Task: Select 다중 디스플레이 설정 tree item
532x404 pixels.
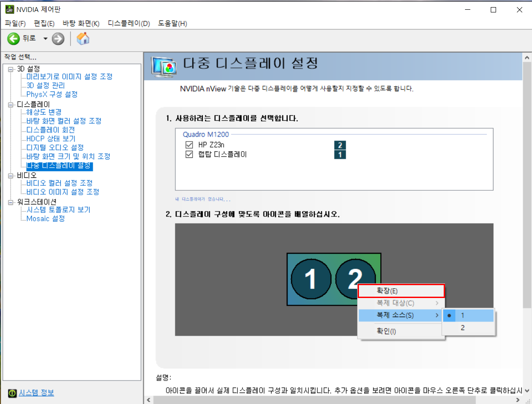Action: click(59, 165)
